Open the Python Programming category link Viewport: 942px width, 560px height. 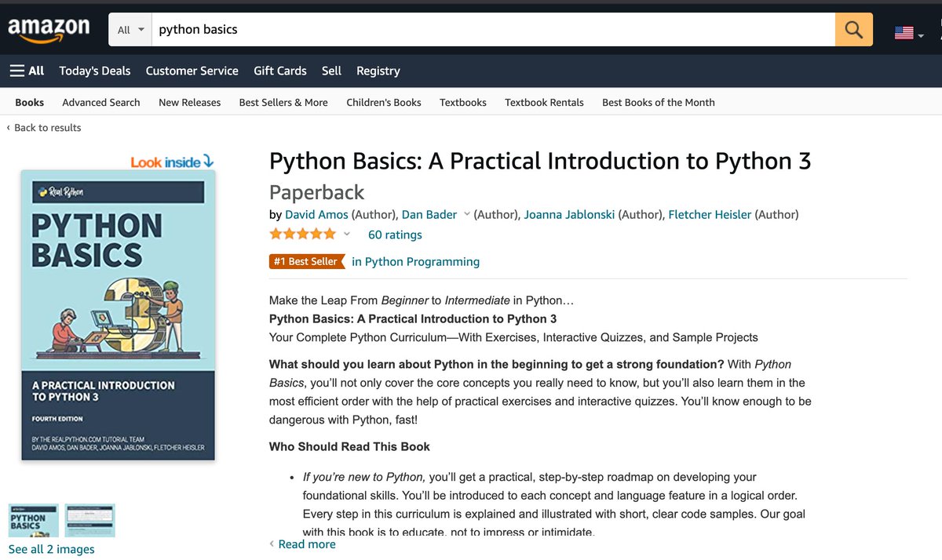click(x=415, y=262)
